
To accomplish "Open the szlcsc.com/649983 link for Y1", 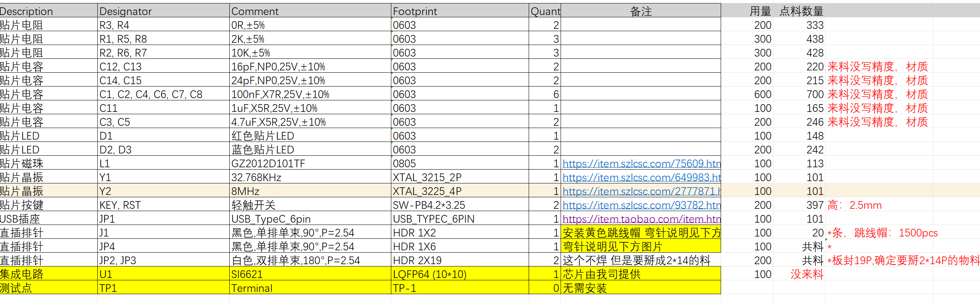I will tap(641, 178).
